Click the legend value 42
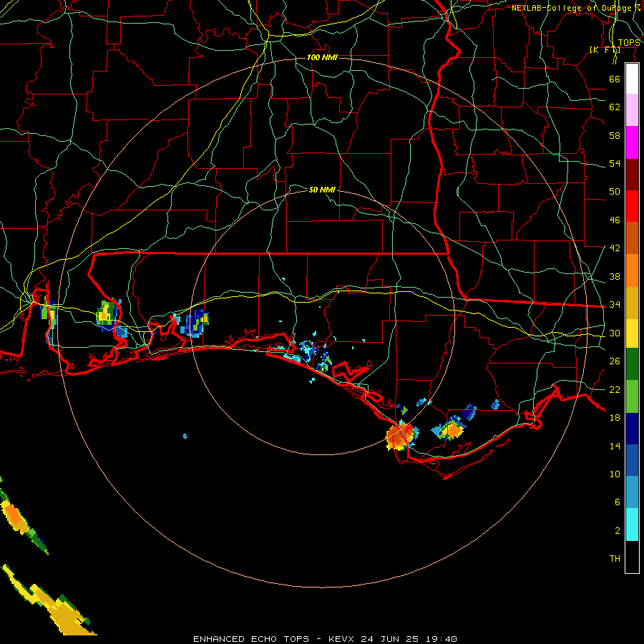The width and height of the screenshot is (644, 644). (615, 248)
